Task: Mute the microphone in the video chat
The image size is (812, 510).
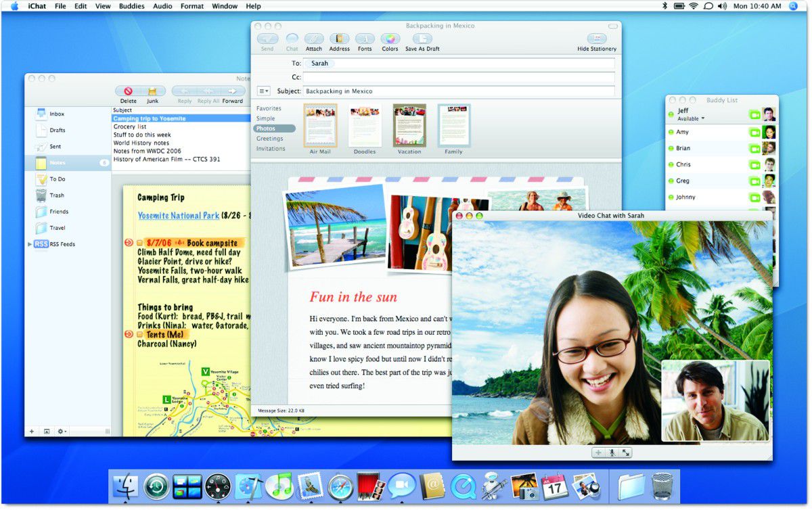Action: point(612,453)
